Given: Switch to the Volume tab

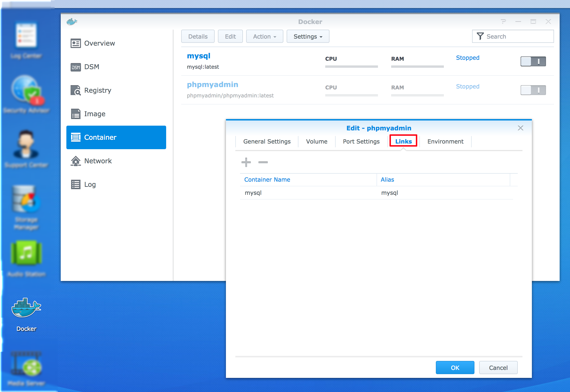Looking at the screenshot, I should click(x=317, y=141).
